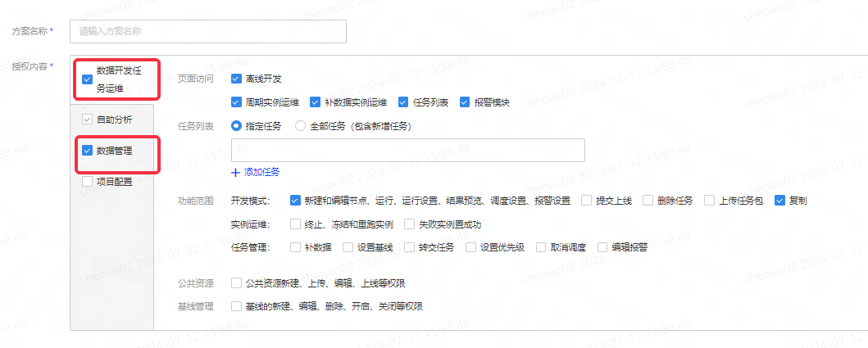Viewport: 868px width, 348px height.
Task: Enable the 上传任务包 checkbox
Action: point(710,201)
